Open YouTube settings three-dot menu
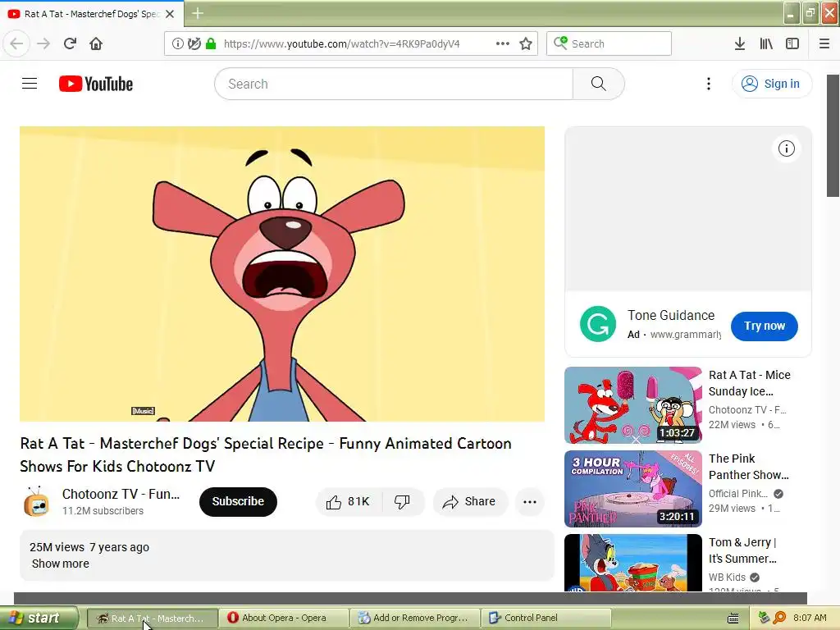This screenshot has height=630, width=840. coord(708,84)
